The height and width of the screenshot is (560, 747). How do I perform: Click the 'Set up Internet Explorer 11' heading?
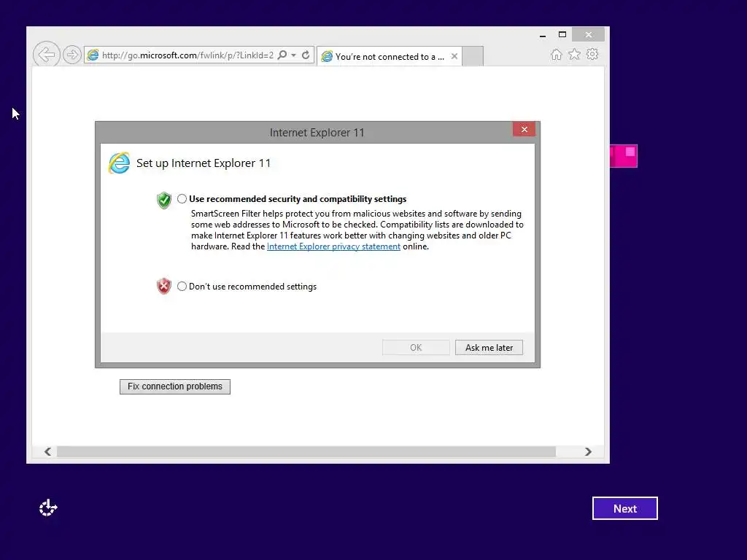[204, 163]
